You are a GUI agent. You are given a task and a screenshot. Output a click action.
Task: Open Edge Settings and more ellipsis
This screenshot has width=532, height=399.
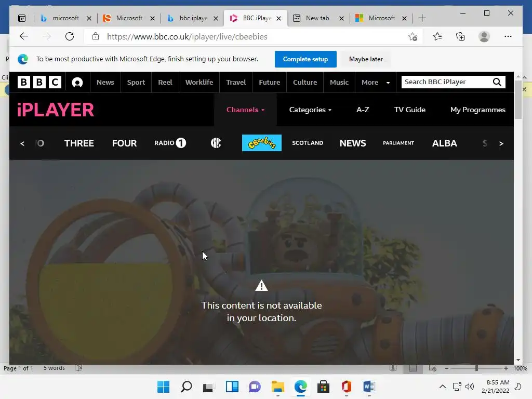[508, 36]
